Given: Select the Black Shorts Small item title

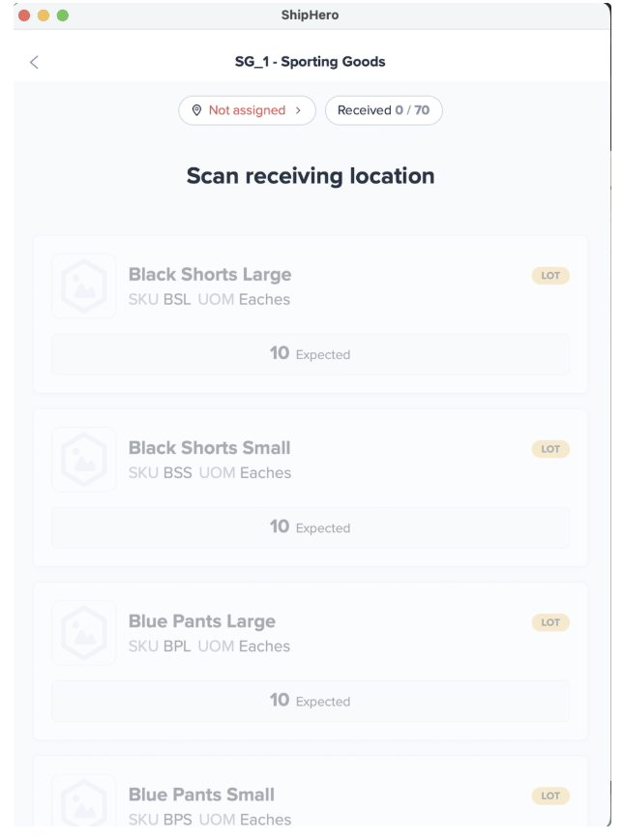Looking at the screenshot, I should click(x=209, y=448).
